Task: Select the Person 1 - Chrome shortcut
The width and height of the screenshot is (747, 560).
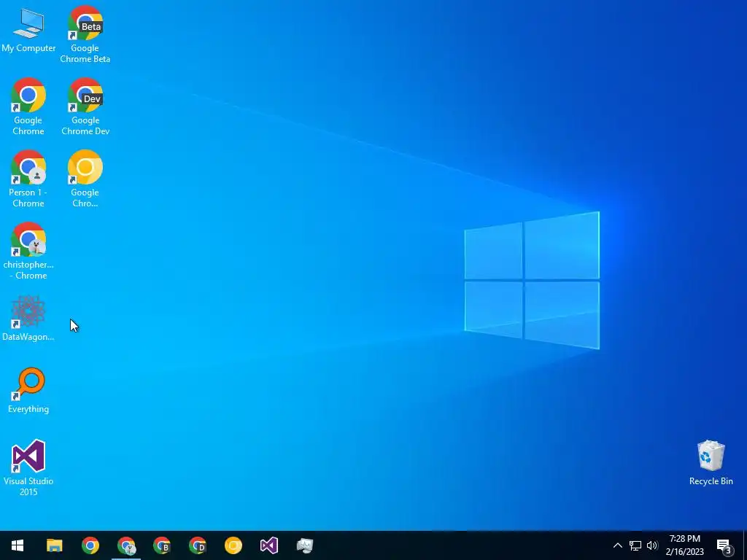Action: click(x=28, y=179)
